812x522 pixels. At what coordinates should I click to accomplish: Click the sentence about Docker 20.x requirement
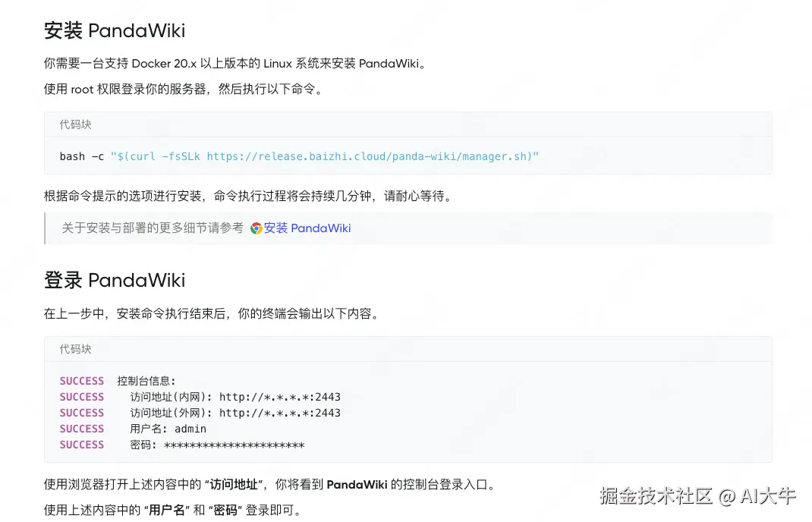[x=235, y=64]
